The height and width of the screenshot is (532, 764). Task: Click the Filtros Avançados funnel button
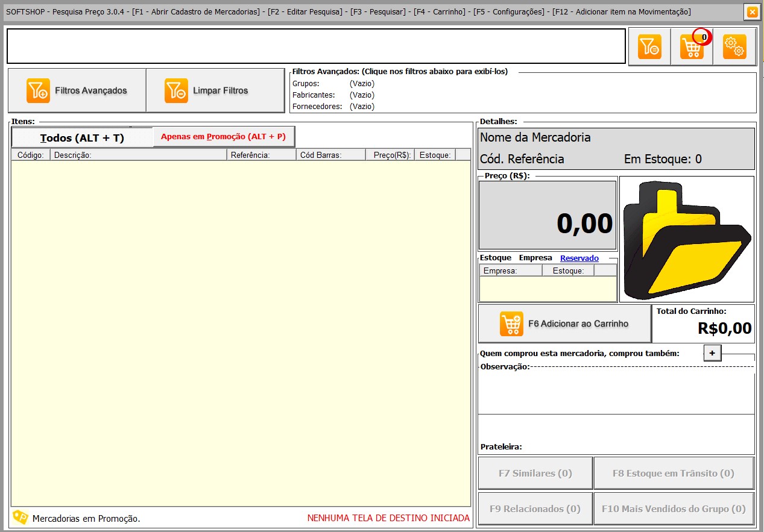click(77, 90)
